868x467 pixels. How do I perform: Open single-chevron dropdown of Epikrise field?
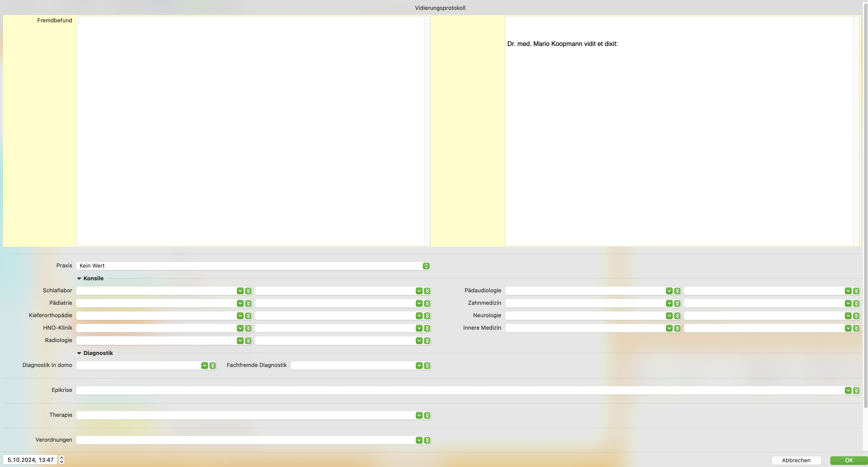[x=848, y=390]
